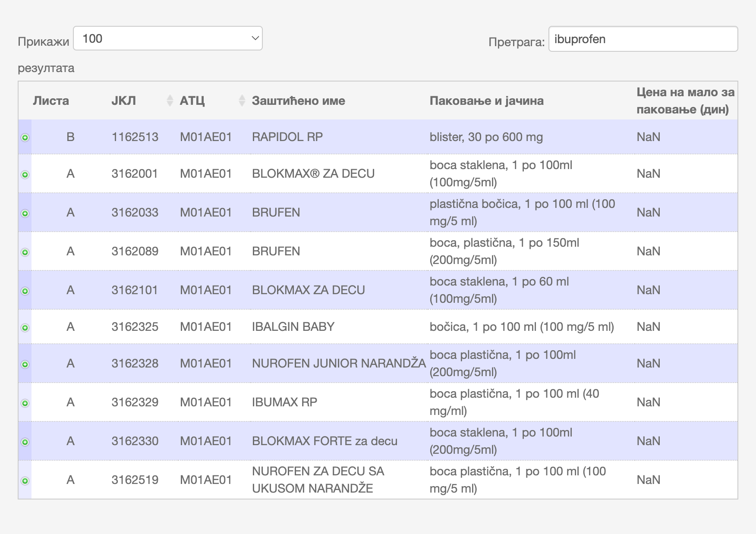
Task: Select ЈКЛ code 3162089
Action: 135,251
